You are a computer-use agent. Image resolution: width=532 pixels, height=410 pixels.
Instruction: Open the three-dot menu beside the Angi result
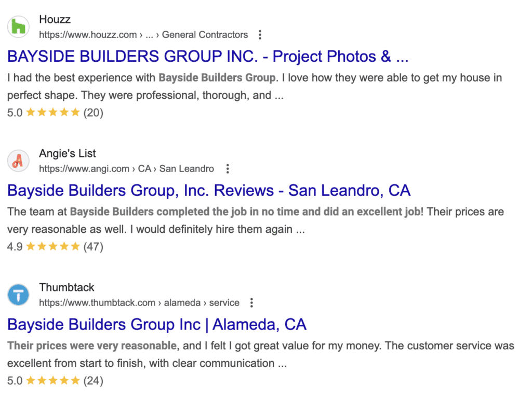[x=227, y=168]
